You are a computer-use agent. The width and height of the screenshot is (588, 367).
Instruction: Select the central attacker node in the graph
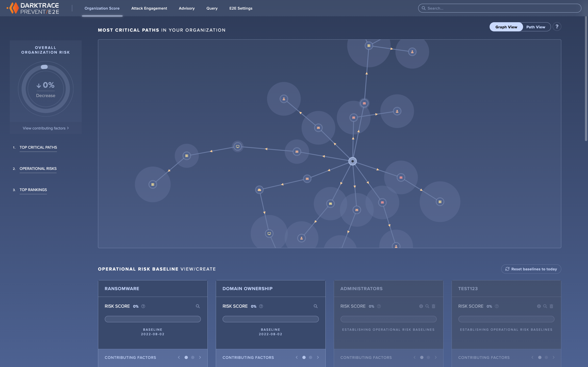[353, 161]
